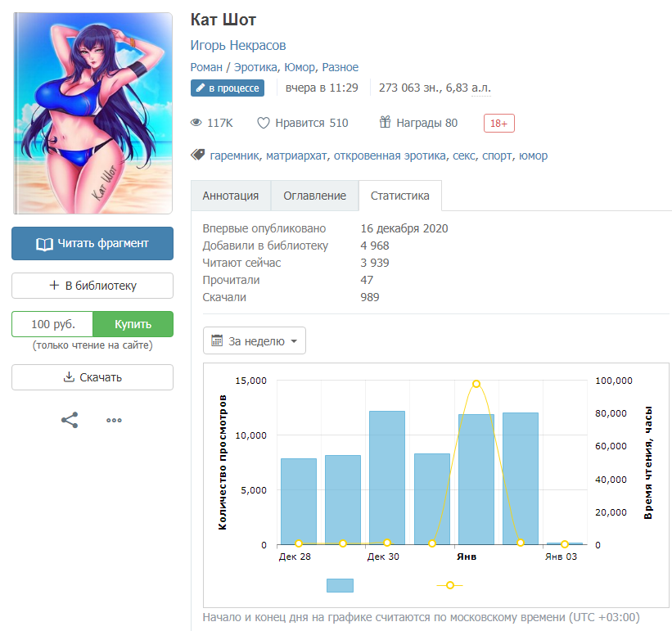The height and width of the screenshot is (631, 672).
Task: Click the матриархат tag link
Action: pos(296,155)
